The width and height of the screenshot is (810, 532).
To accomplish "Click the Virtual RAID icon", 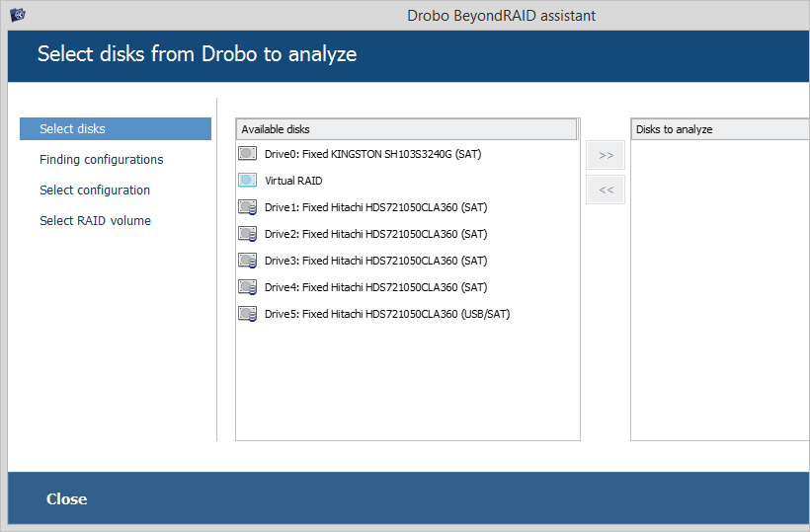I will (247, 180).
